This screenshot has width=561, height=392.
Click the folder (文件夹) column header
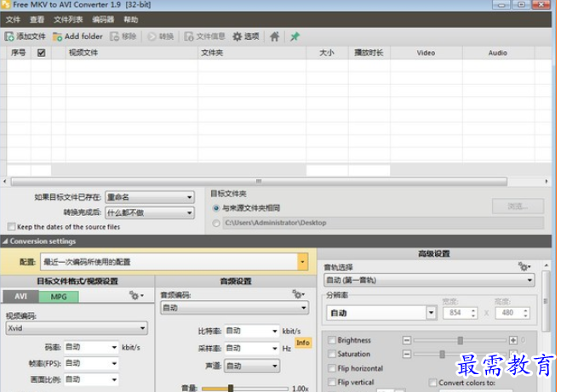pyautogui.click(x=252, y=53)
